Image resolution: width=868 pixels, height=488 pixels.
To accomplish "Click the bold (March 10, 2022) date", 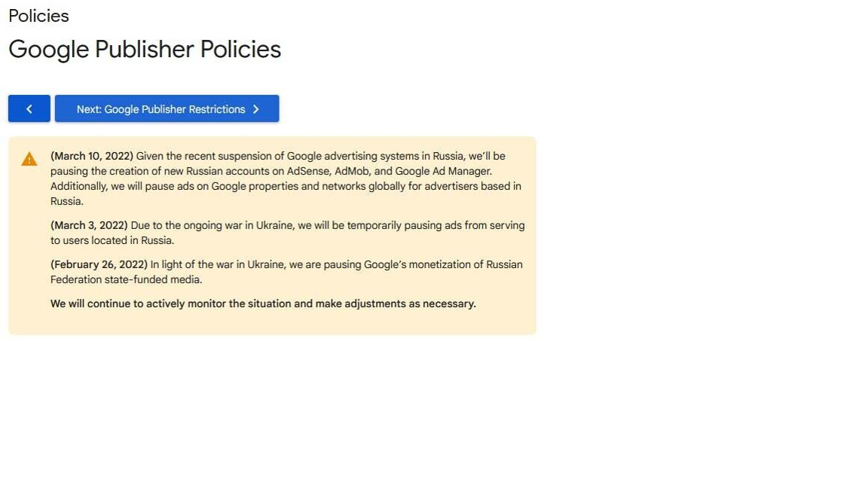I will 92,156.
